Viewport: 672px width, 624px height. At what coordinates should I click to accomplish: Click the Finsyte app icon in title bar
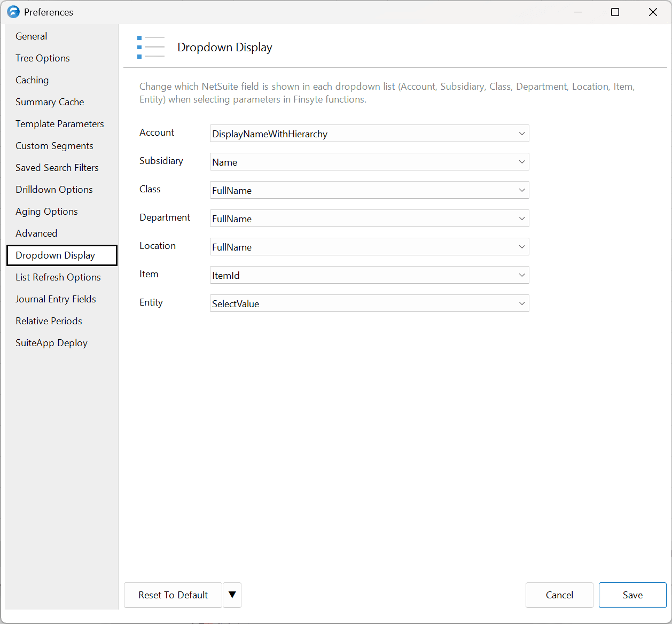(x=13, y=12)
